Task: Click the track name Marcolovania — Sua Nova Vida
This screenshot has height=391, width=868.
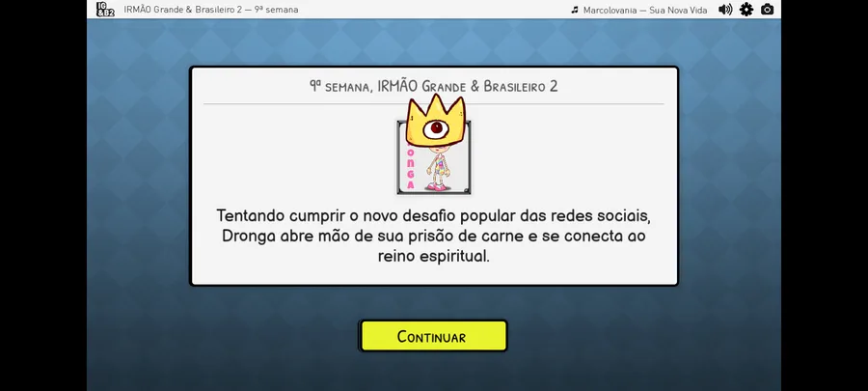Action: pos(645,10)
